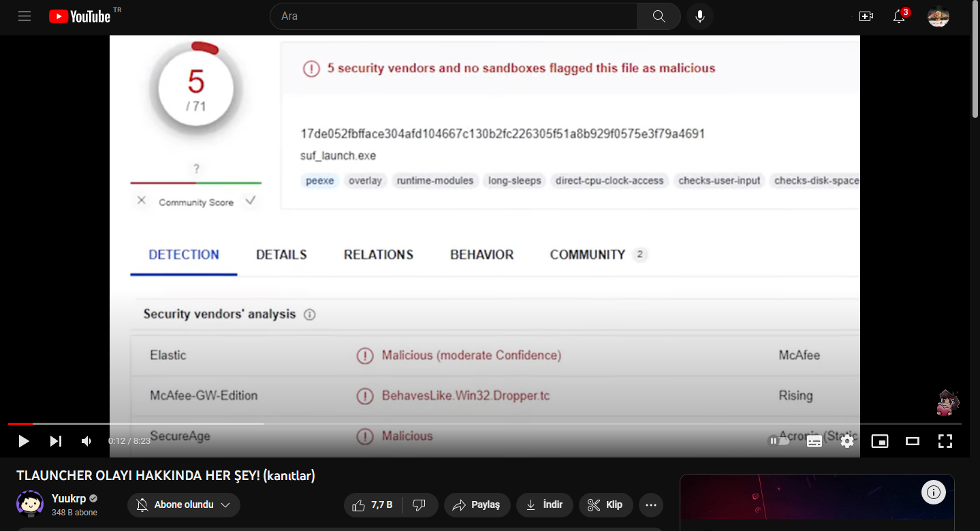The width and height of the screenshot is (980, 531).
Task: Click the 'runtime-modules' tag in the video
Action: (x=435, y=181)
